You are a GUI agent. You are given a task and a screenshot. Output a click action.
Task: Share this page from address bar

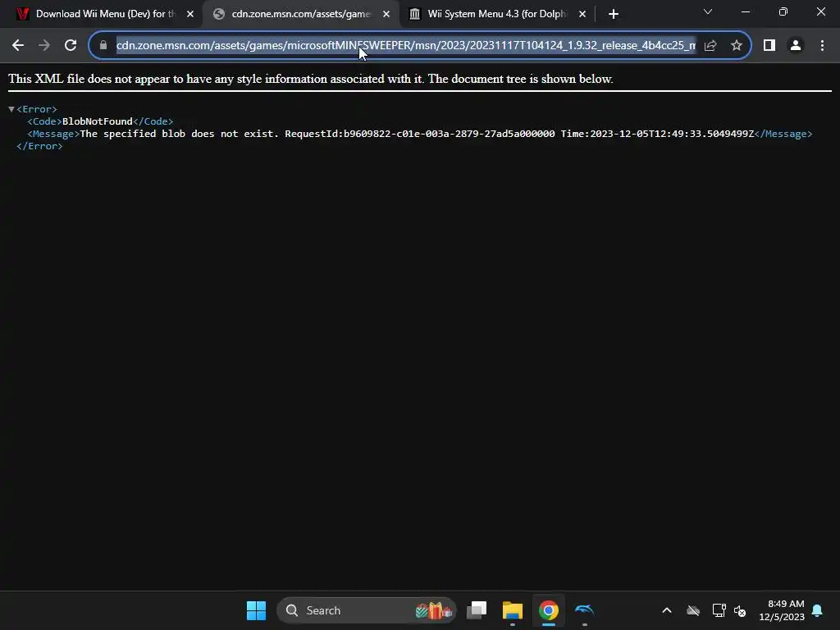point(710,46)
